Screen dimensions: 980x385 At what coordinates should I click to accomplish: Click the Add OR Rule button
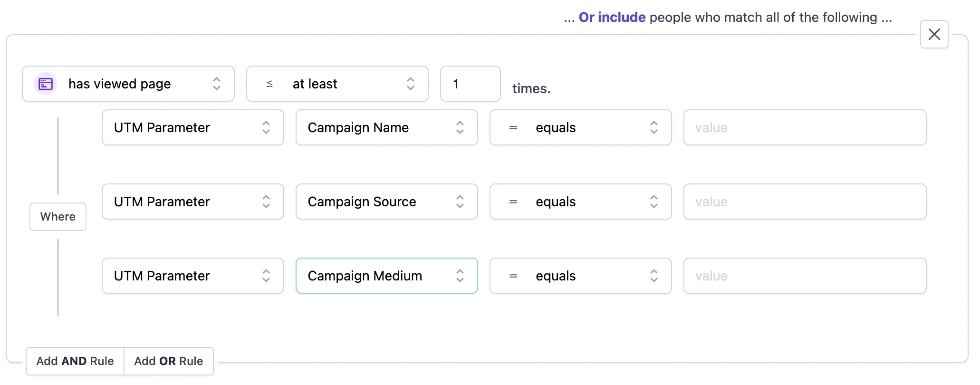pos(169,361)
